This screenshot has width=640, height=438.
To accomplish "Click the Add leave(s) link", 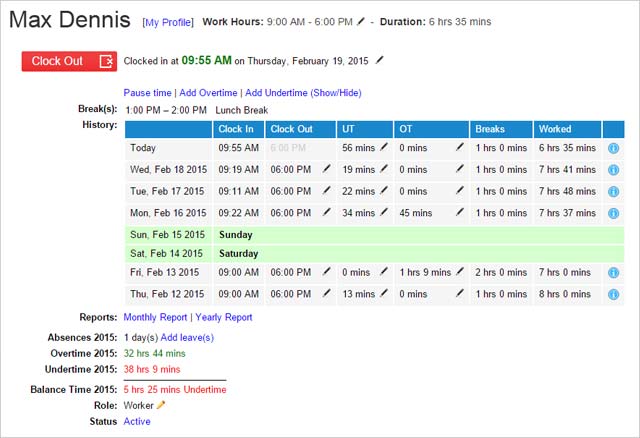I will (x=187, y=338).
